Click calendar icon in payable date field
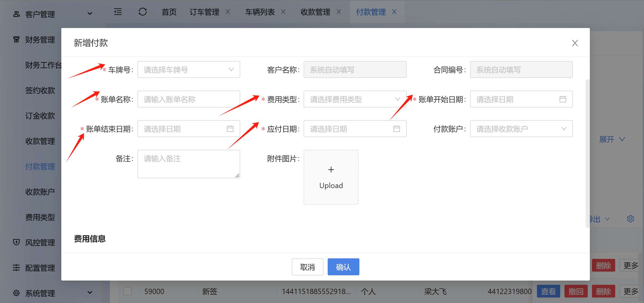Screen dimensions: 644x303 pyautogui.click(x=396, y=129)
